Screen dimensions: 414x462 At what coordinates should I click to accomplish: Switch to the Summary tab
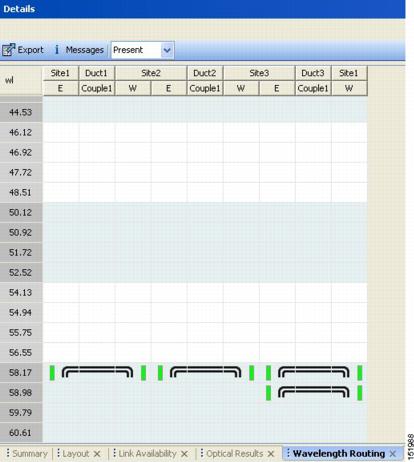point(29,454)
